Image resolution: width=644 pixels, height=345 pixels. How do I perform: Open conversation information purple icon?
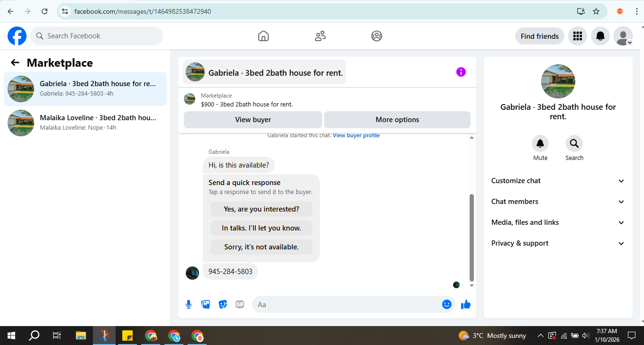(461, 72)
